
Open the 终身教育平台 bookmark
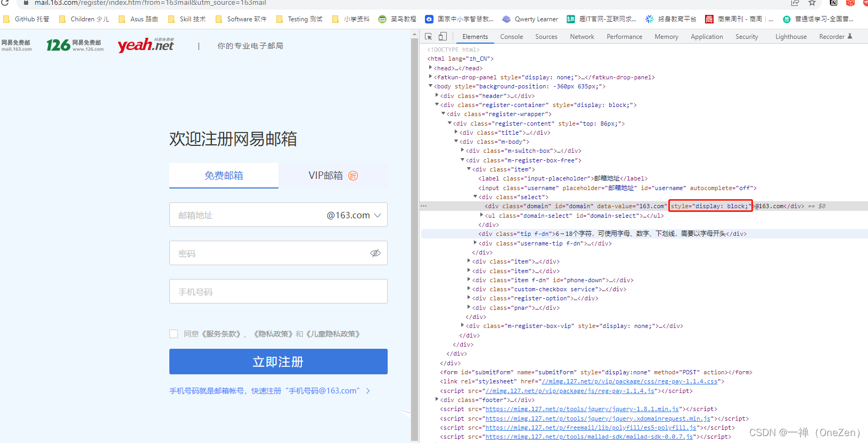[x=671, y=19]
